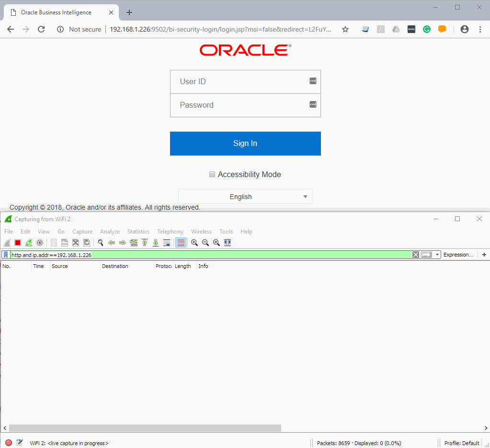Open the Chrome profile avatar
Image resolution: width=490 pixels, height=448 pixels.
[x=465, y=29]
